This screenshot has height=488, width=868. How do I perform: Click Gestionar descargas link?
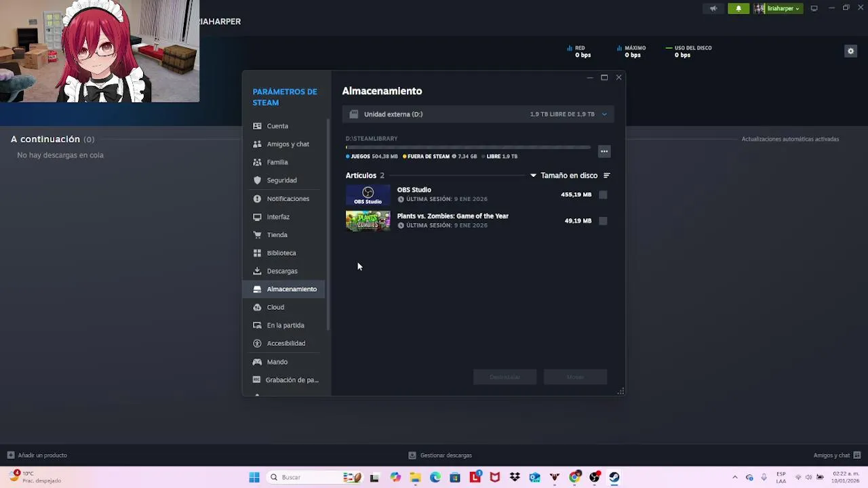tap(440, 455)
